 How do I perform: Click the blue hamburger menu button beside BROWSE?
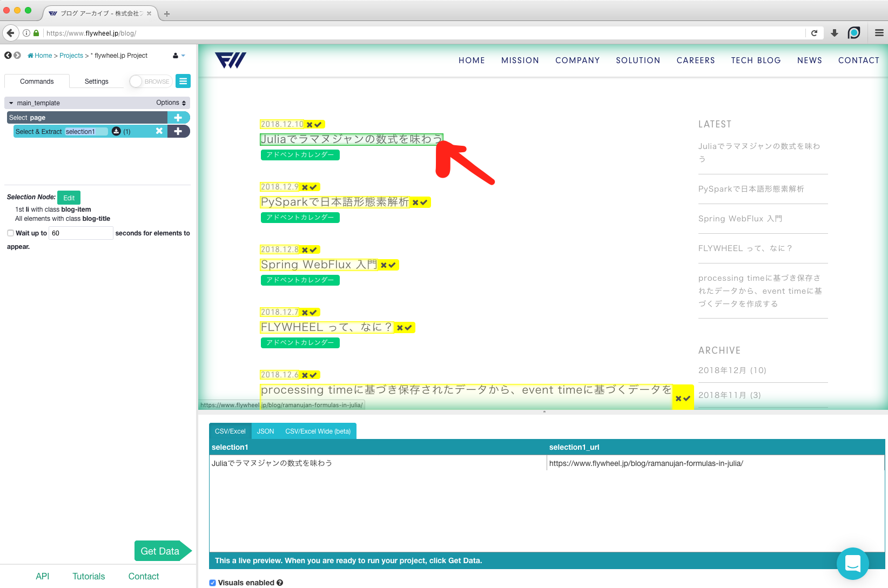(183, 81)
